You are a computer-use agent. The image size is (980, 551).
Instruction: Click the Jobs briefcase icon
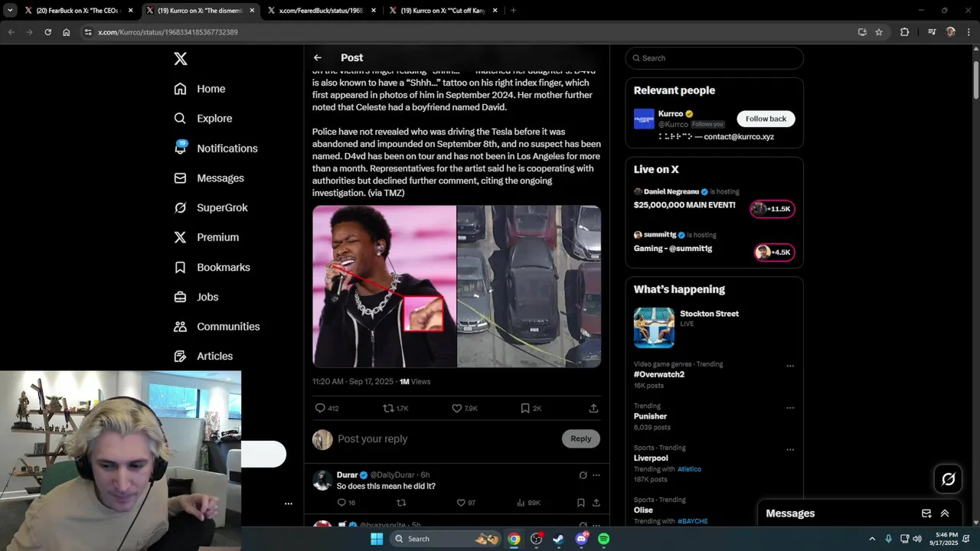coord(180,297)
